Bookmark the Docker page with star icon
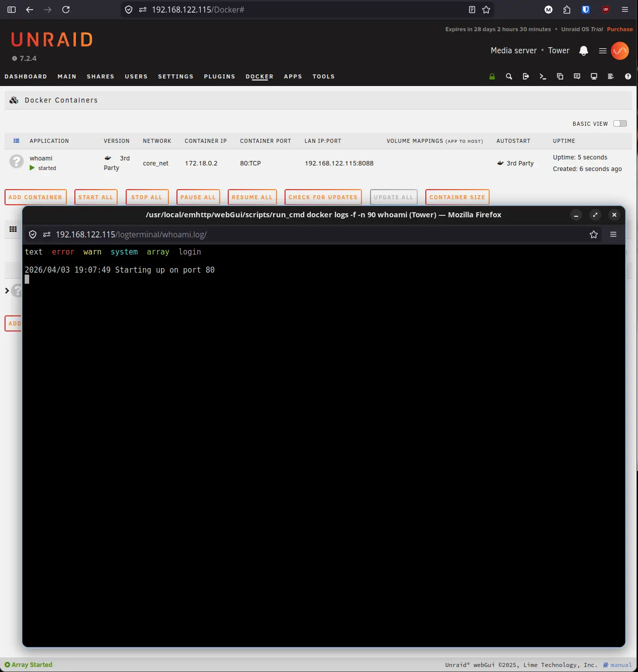This screenshot has width=638, height=672. (x=486, y=10)
